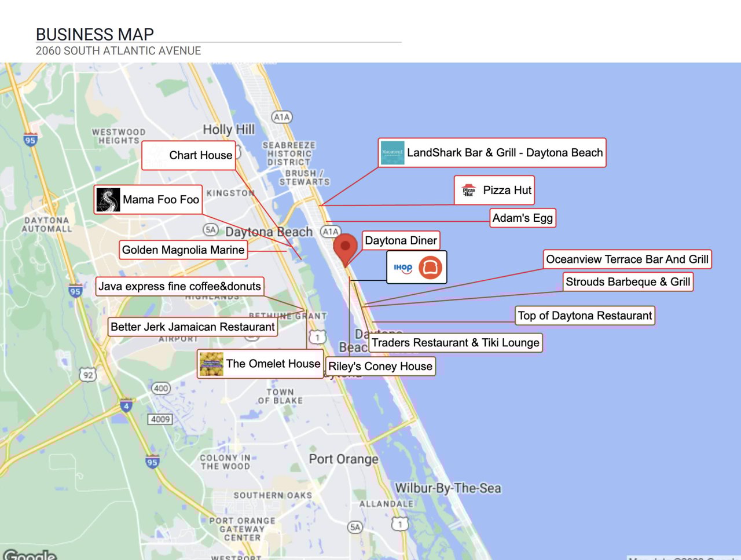Click the red location pin marker

click(x=345, y=247)
